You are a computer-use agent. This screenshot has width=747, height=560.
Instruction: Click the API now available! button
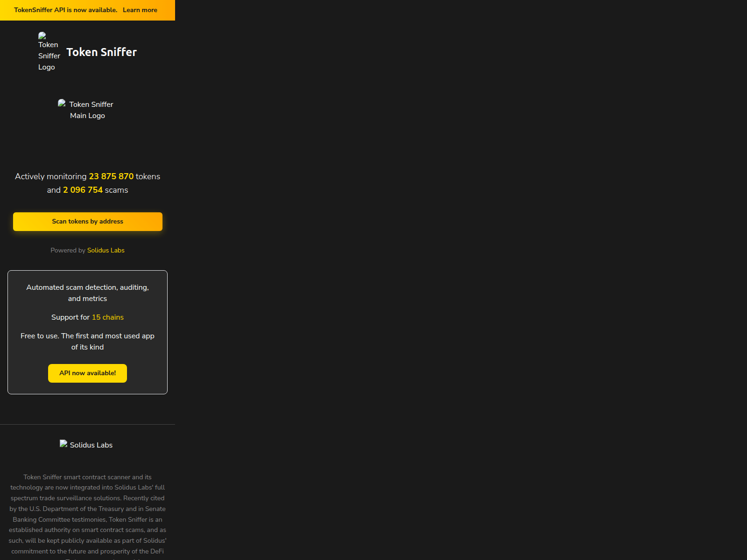(87, 373)
